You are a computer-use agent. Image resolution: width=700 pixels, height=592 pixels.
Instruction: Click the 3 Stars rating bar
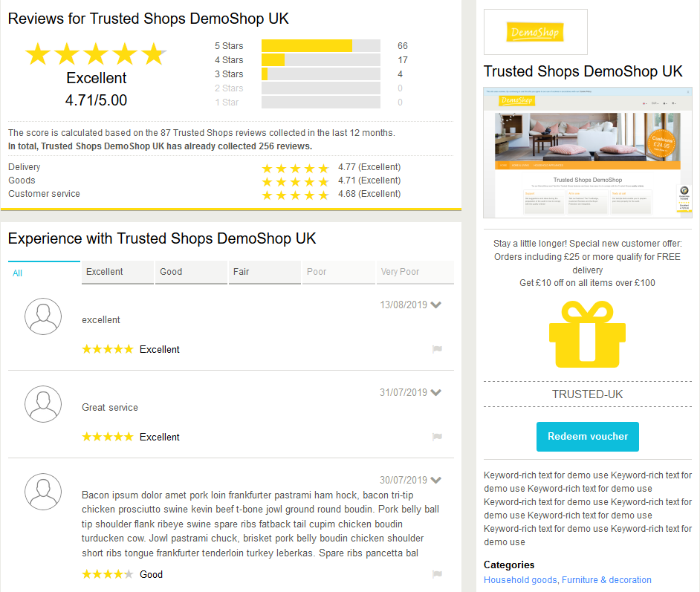point(321,74)
